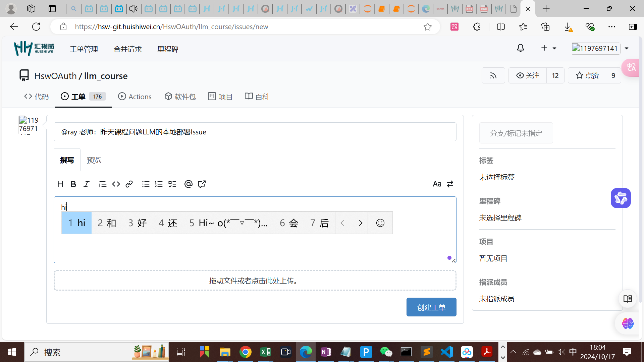Toggle monospace font with Aa icon
The image size is (644, 362).
pos(437,184)
